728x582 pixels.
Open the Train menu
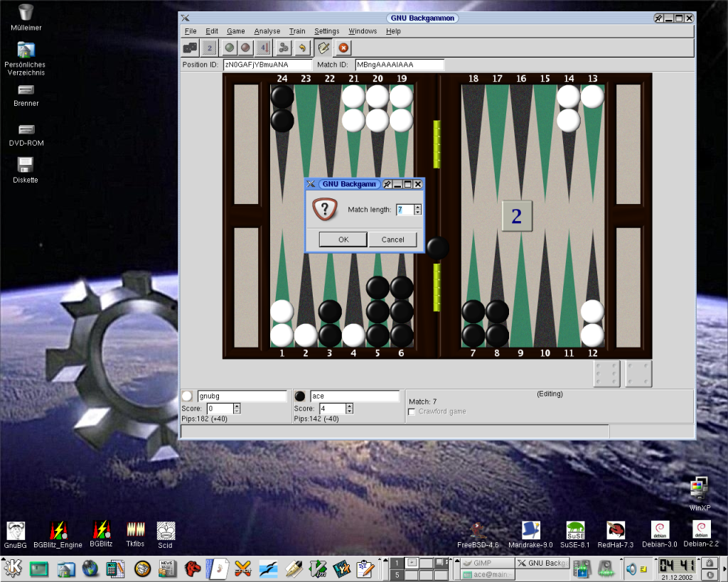(x=297, y=31)
